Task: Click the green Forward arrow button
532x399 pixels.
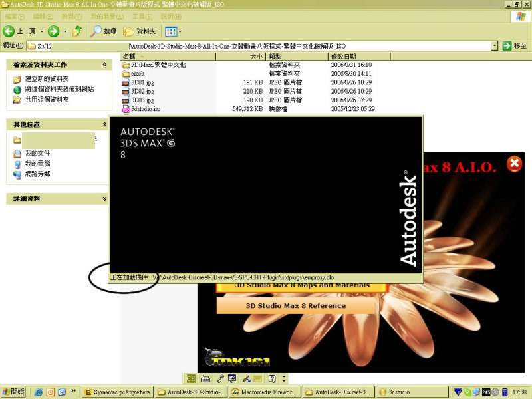Action: click(x=53, y=31)
